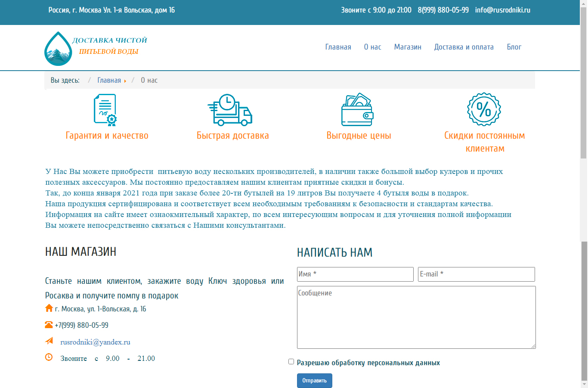The height and width of the screenshot is (388, 588).
Task: Click the orange house address icon
Action: pyautogui.click(x=49, y=308)
